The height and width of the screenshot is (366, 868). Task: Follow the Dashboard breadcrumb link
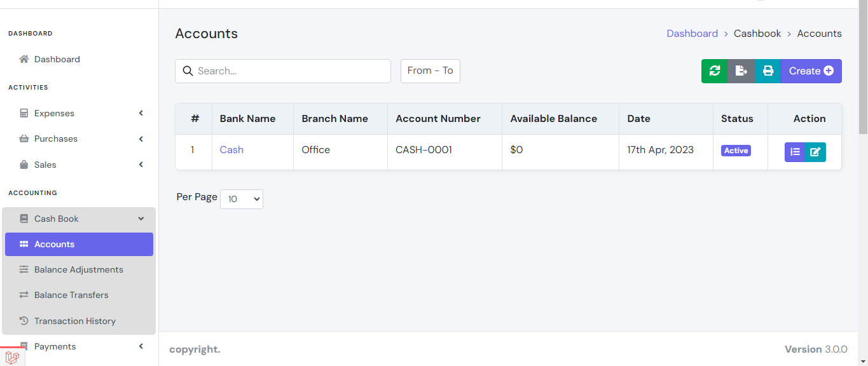pyautogui.click(x=692, y=33)
